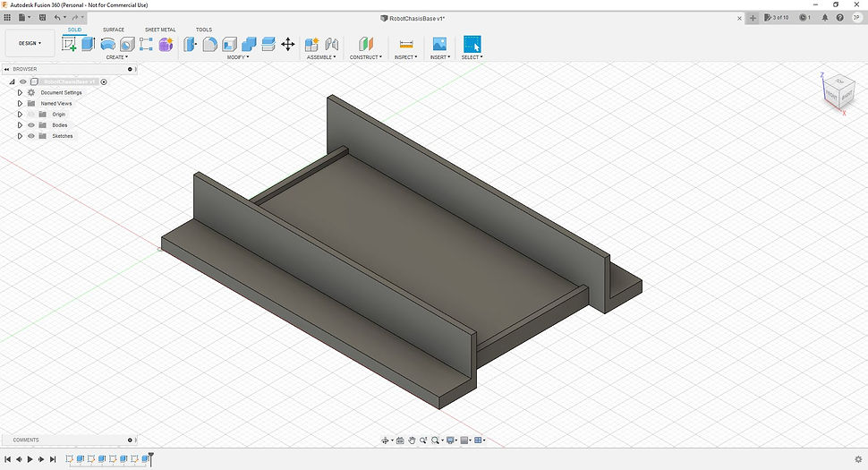
Task: Open the ASSEMBLE dropdown
Action: [x=321, y=57]
